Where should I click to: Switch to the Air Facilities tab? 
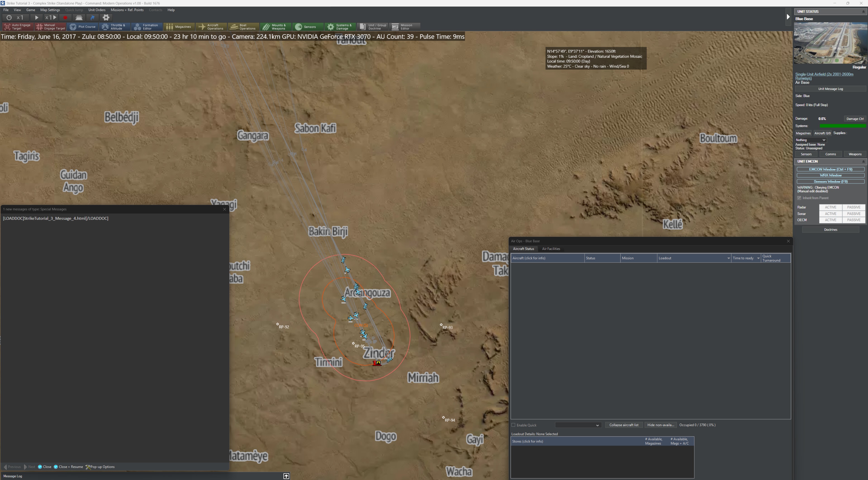point(551,249)
